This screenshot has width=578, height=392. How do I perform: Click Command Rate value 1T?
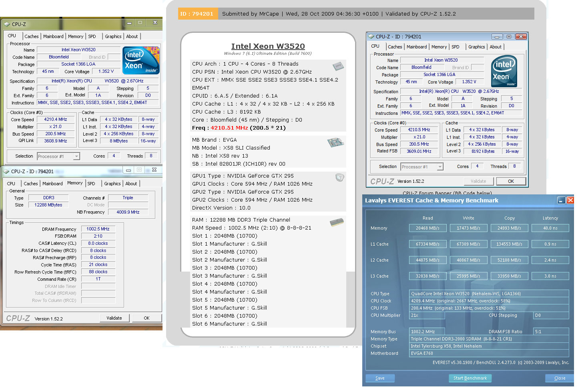[x=98, y=279]
